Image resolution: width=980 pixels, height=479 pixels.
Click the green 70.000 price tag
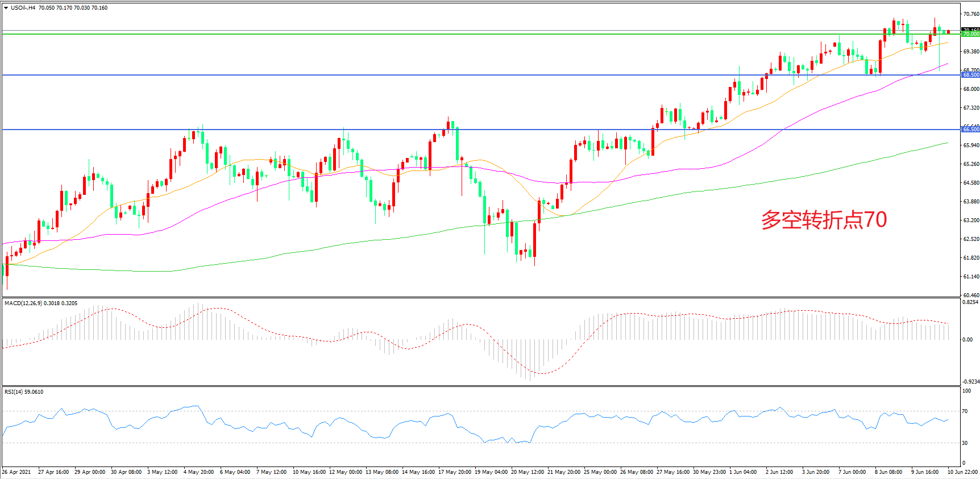pyautogui.click(x=970, y=34)
